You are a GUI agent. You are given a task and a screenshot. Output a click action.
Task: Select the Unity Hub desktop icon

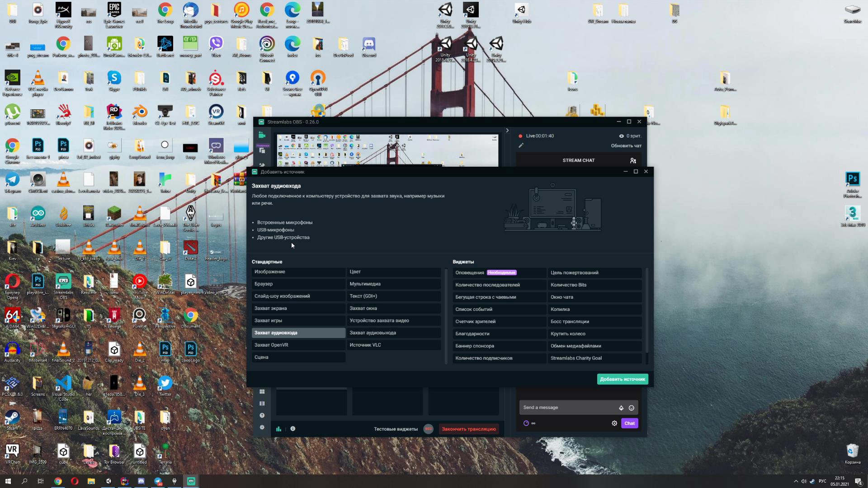pos(521,13)
